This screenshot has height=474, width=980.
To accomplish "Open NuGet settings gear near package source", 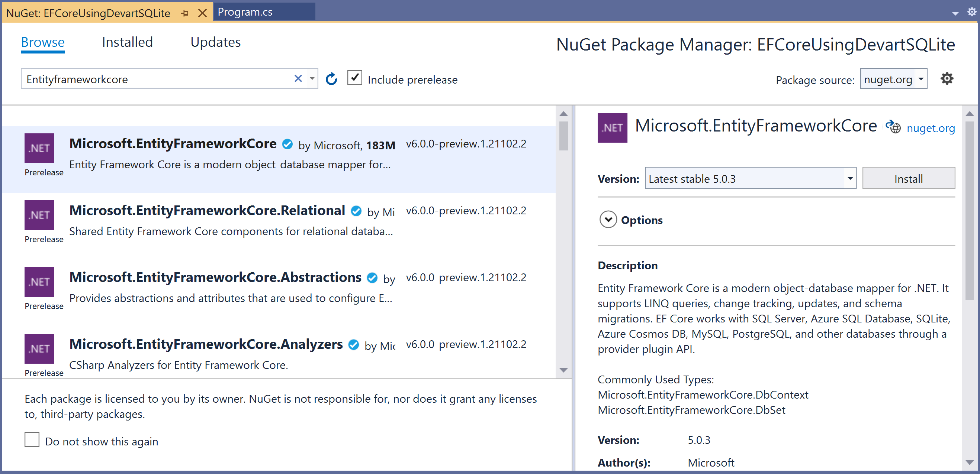I will (x=947, y=79).
